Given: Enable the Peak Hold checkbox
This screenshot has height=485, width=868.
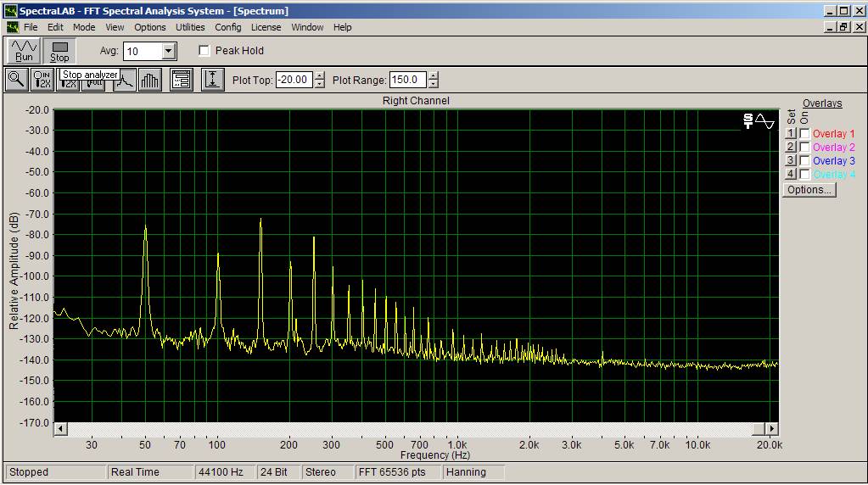Looking at the screenshot, I should click(x=204, y=50).
